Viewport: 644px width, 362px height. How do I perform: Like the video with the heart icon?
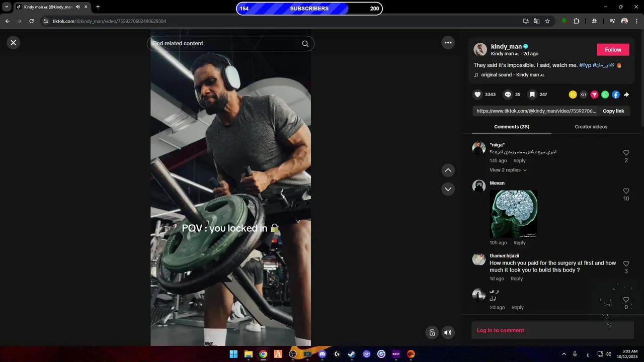click(478, 95)
